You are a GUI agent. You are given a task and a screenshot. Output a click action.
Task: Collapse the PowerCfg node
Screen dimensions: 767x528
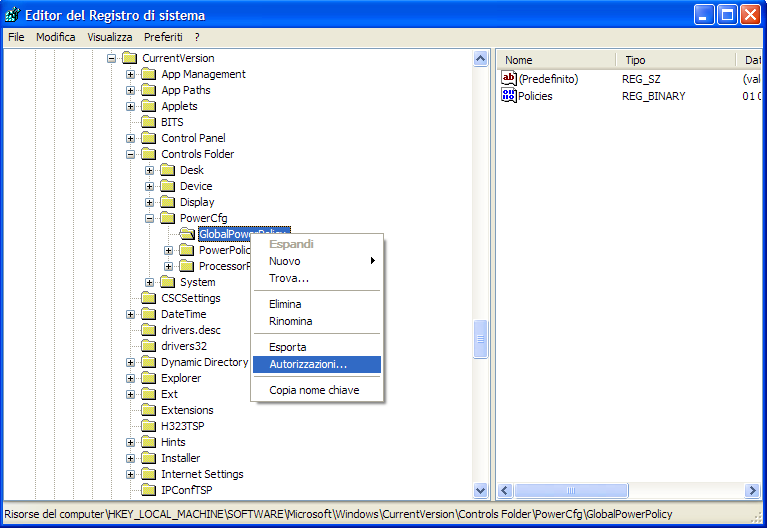pyautogui.click(x=149, y=218)
